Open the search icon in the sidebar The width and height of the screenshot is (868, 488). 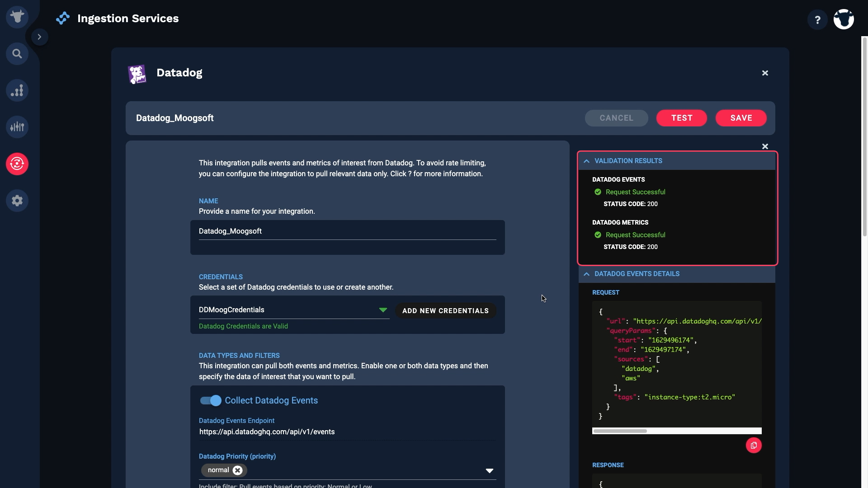pos(17,54)
